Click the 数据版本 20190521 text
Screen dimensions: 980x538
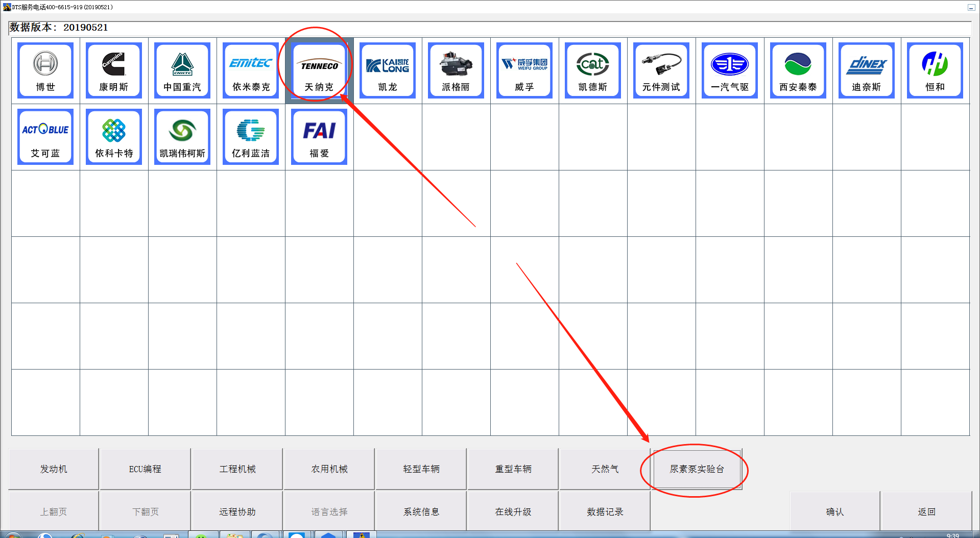pyautogui.click(x=59, y=28)
